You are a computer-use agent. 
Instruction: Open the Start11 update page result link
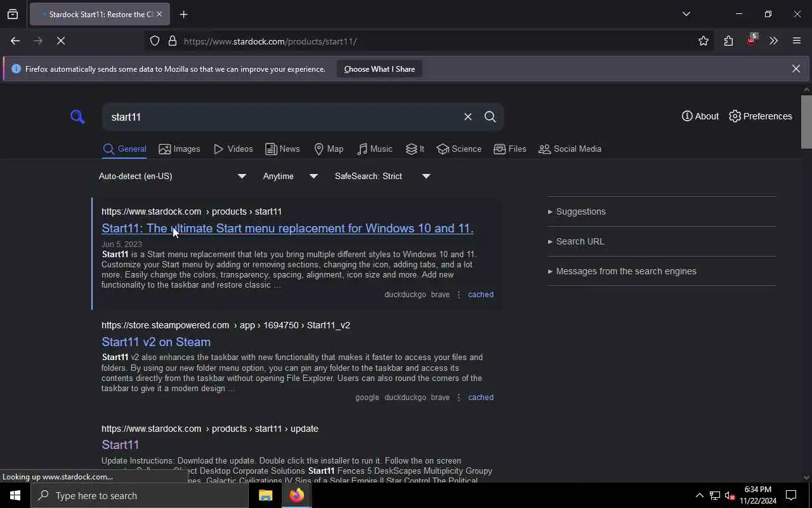120,445
